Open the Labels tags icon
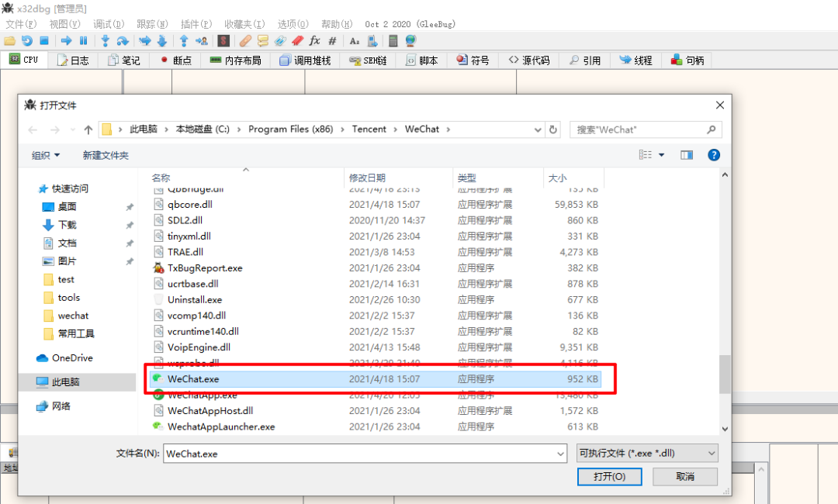Screen dimensions: 838x504 (x=280, y=40)
